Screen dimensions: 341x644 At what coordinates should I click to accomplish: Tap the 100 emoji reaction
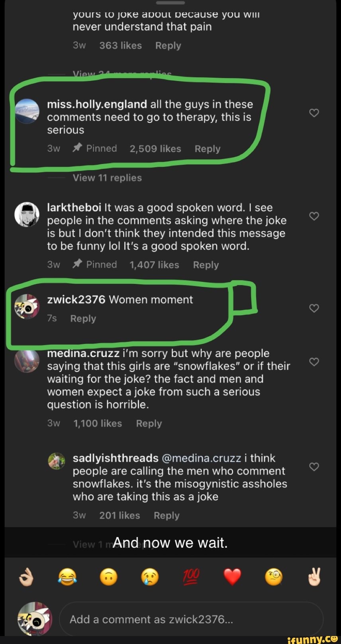pos(191,577)
